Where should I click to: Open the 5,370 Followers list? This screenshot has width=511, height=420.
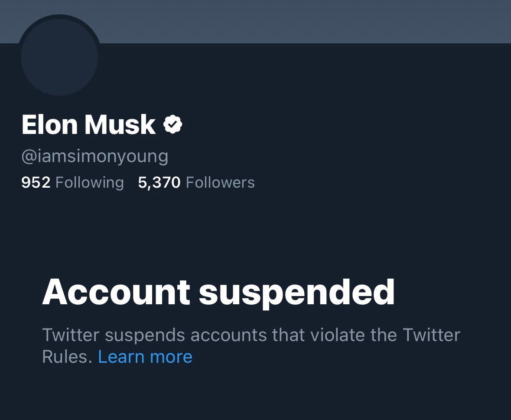pos(196,182)
